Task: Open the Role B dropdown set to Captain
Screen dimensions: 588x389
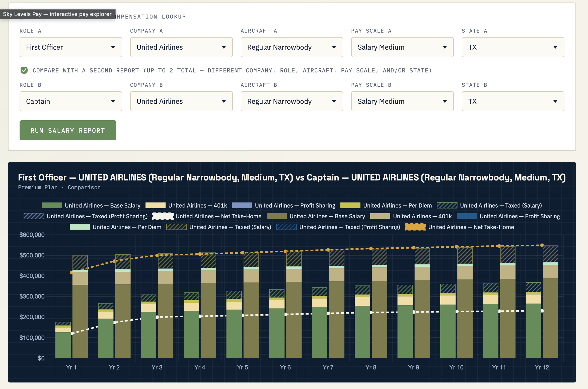Action: pos(71,101)
